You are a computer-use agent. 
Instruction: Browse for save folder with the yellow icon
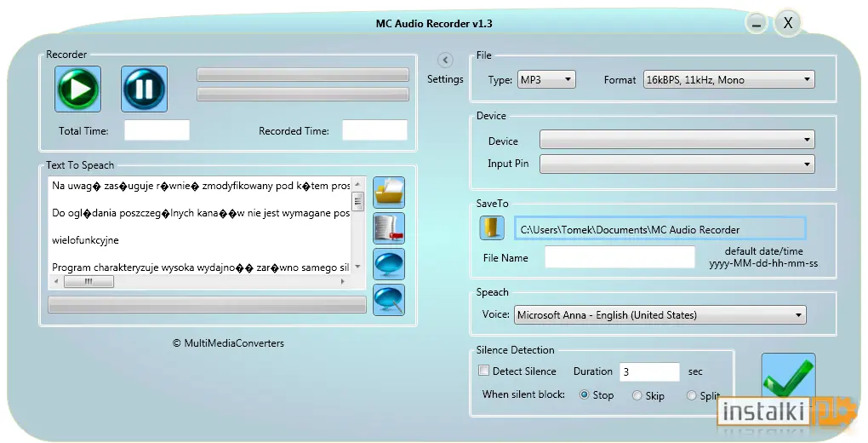tap(492, 227)
